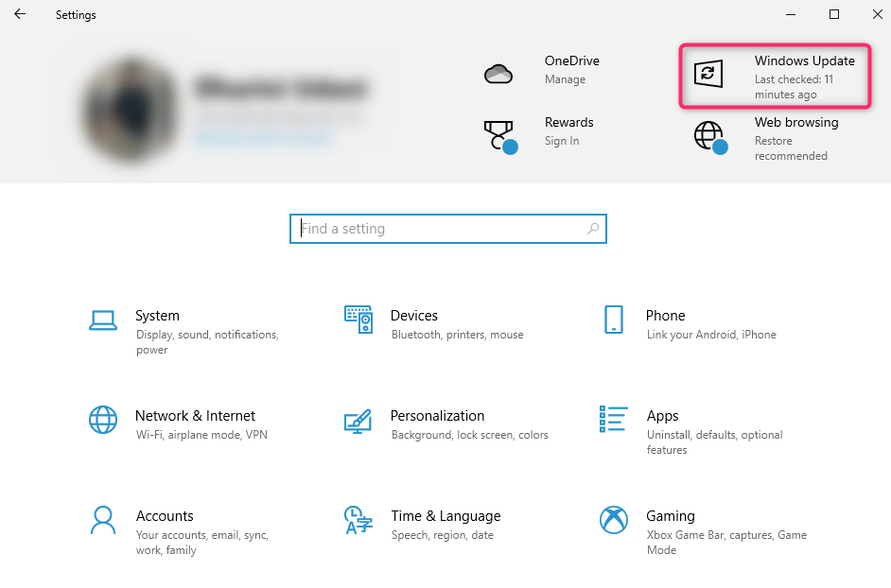Open the Windows Update sync icon
This screenshot has height=588, width=891.
708,74
